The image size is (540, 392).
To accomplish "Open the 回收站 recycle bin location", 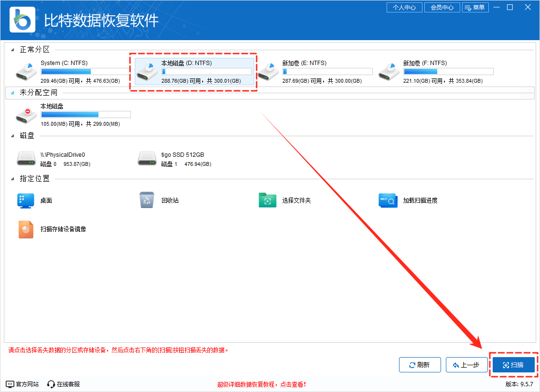I will coord(147,201).
